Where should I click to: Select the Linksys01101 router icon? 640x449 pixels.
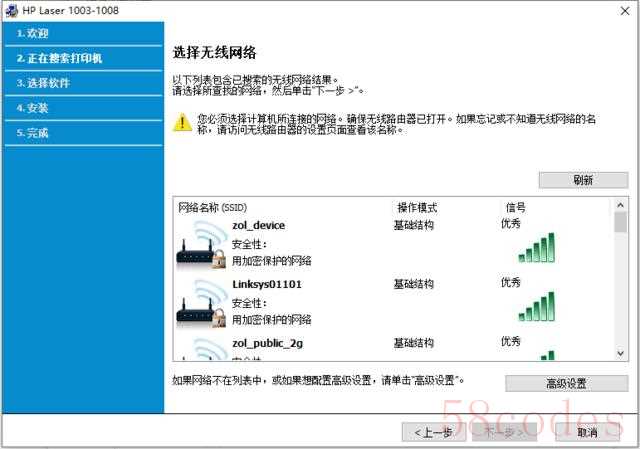tap(201, 303)
